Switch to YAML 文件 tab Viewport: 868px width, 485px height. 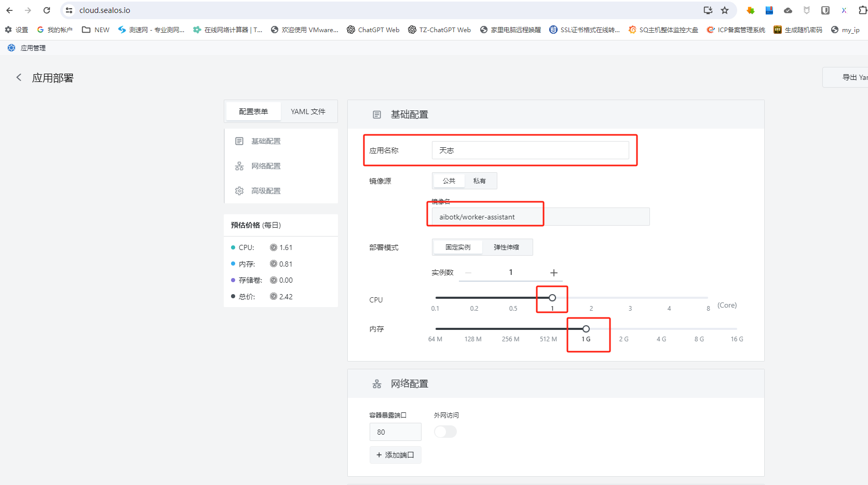(308, 112)
